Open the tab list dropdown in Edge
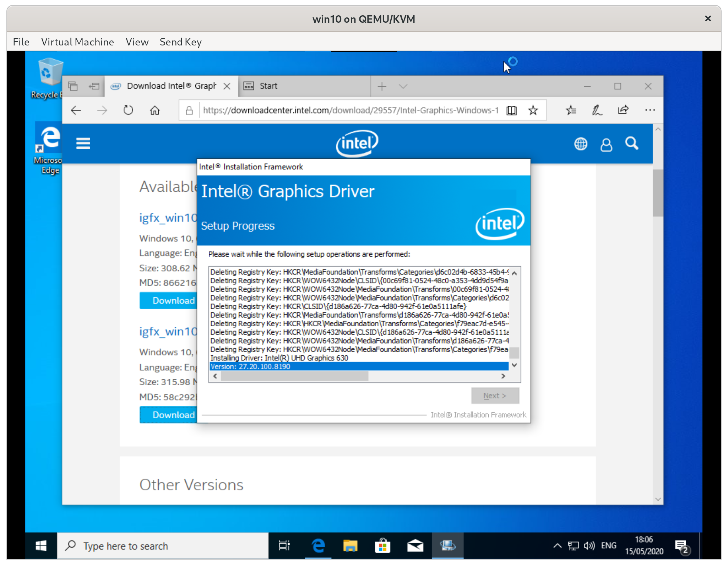 pos(403,86)
